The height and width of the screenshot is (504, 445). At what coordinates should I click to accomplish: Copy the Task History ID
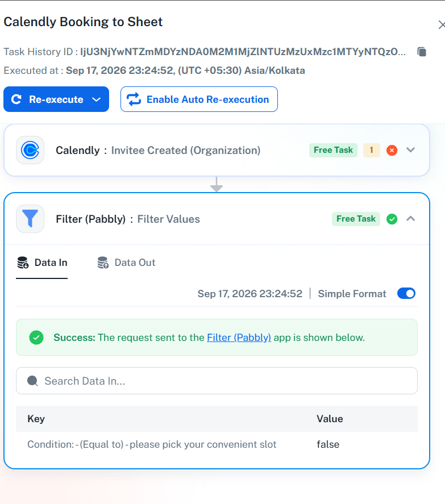click(422, 52)
